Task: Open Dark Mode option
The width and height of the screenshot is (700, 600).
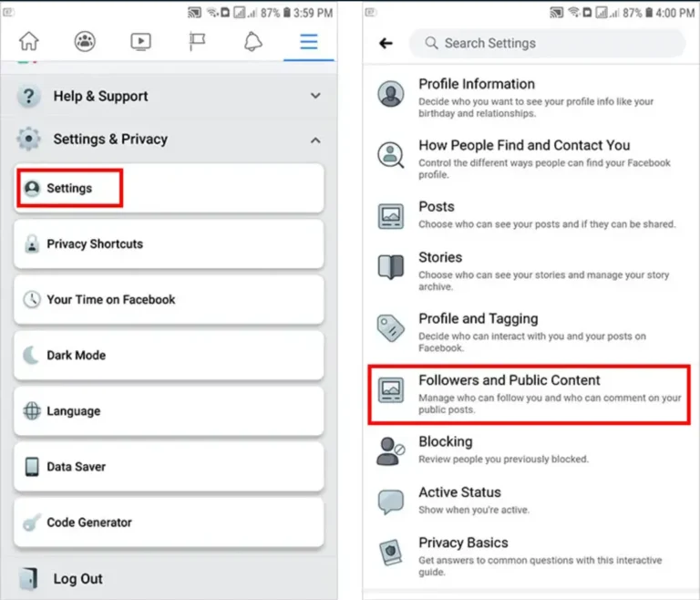Action: coord(169,356)
